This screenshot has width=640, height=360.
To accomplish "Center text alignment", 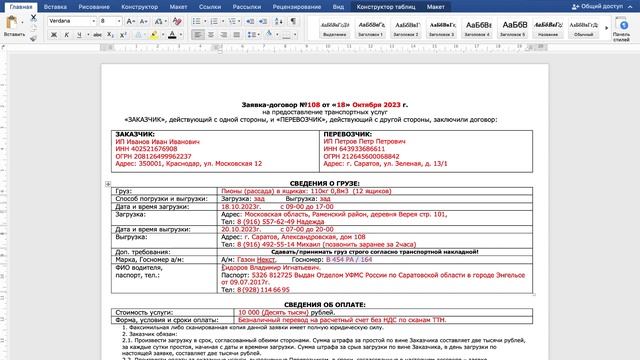I will (211, 35).
